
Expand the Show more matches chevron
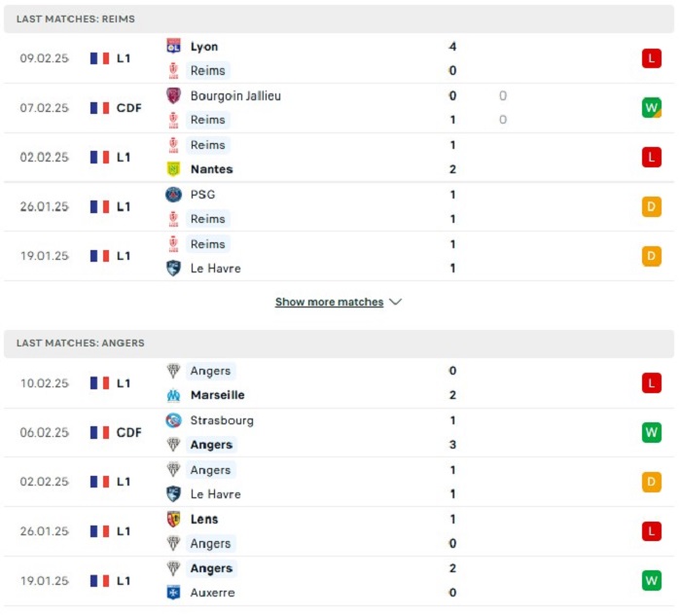click(x=395, y=302)
